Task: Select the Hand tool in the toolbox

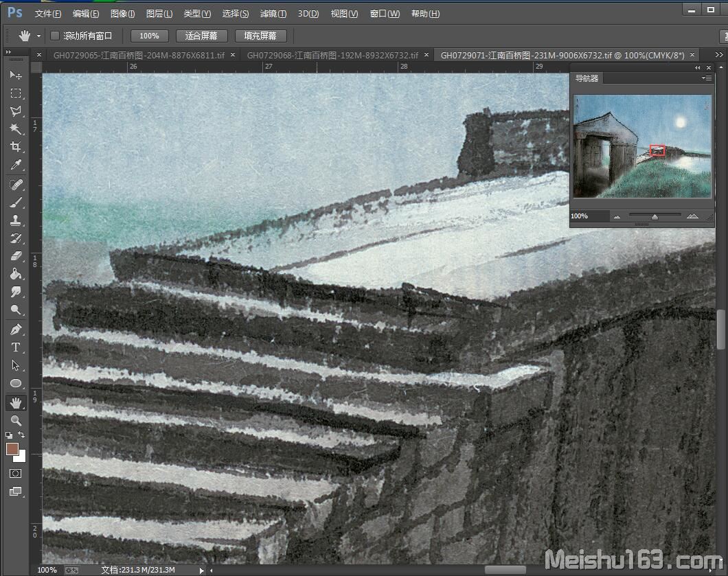Action: [16, 403]
